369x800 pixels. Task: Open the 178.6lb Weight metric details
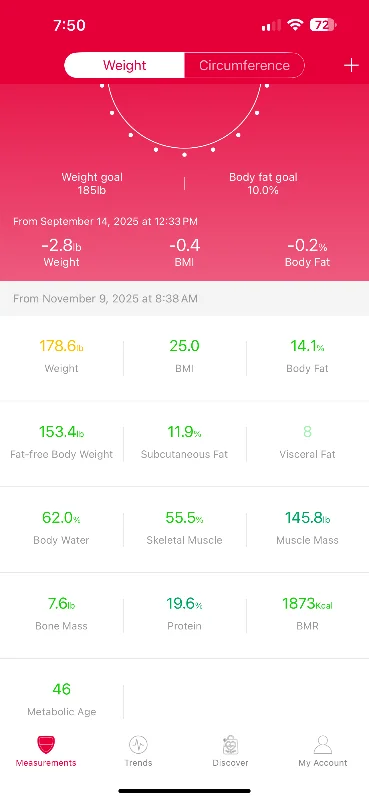point(62,356)
